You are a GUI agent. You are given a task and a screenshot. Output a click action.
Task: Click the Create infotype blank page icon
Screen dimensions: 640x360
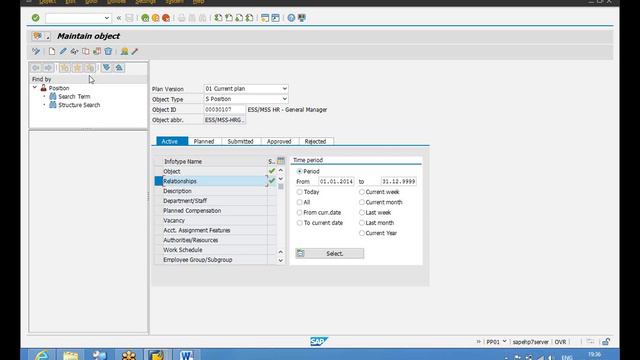[51, 51]
